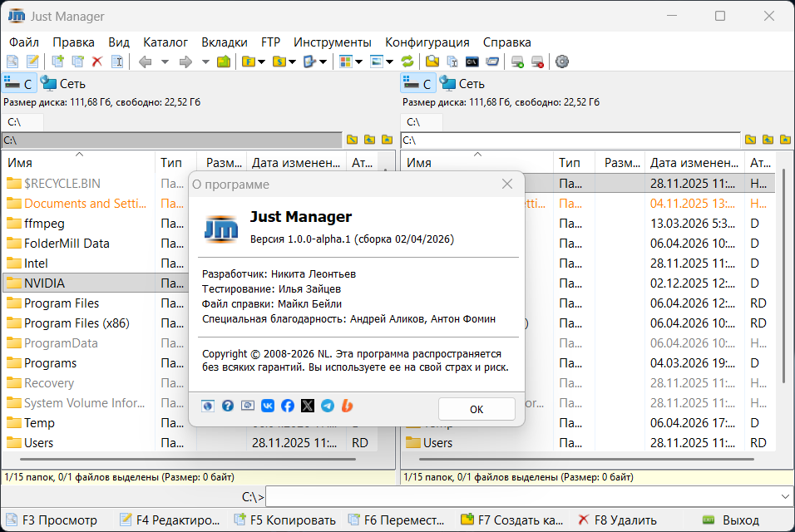This screenshot has width=795, height=532.
Task: Open the VK link icon
Action: pyautogui.click(x=268, y=406)
